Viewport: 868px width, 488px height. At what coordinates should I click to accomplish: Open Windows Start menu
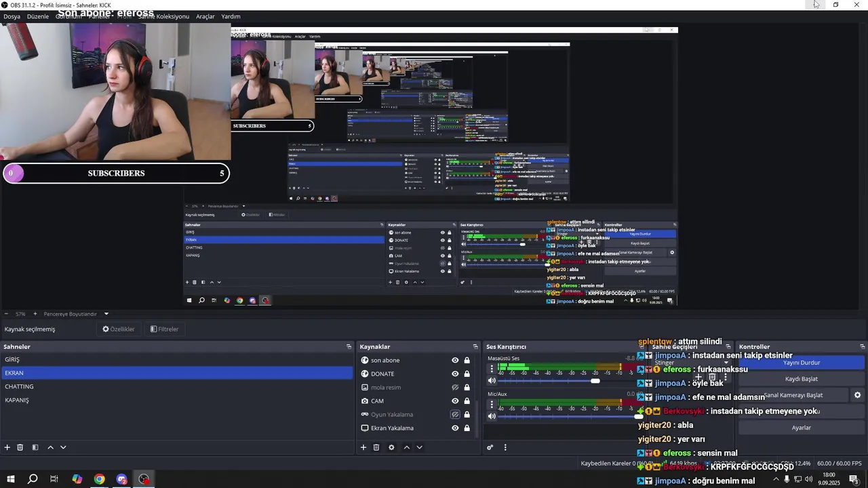coord(10,479)
